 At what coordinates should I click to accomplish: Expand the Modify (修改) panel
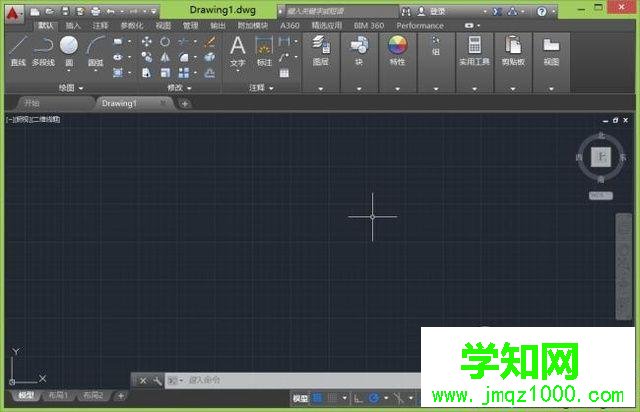pyautogui.click(x=179, y=88)
